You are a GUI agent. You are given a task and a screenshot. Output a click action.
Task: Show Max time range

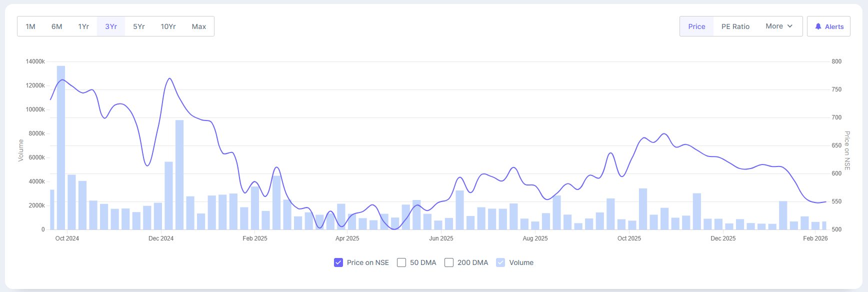[198, 26]
